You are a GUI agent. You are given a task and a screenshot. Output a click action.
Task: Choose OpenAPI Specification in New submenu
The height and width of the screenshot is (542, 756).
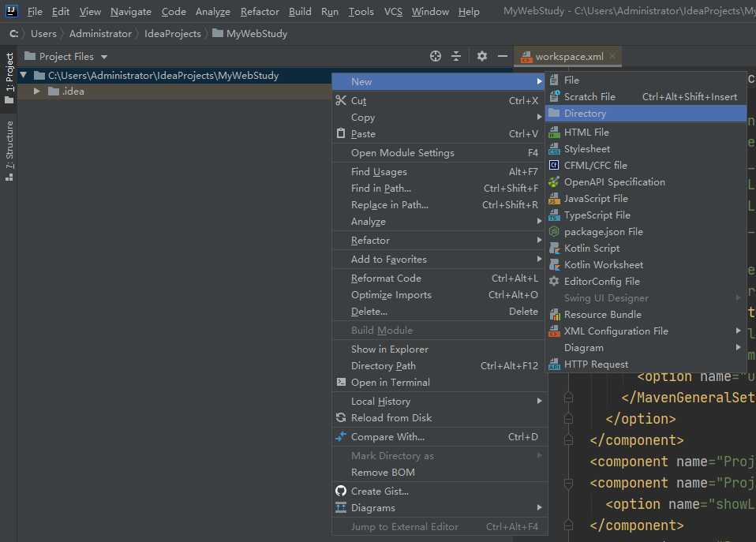click(x=614, y=182)
